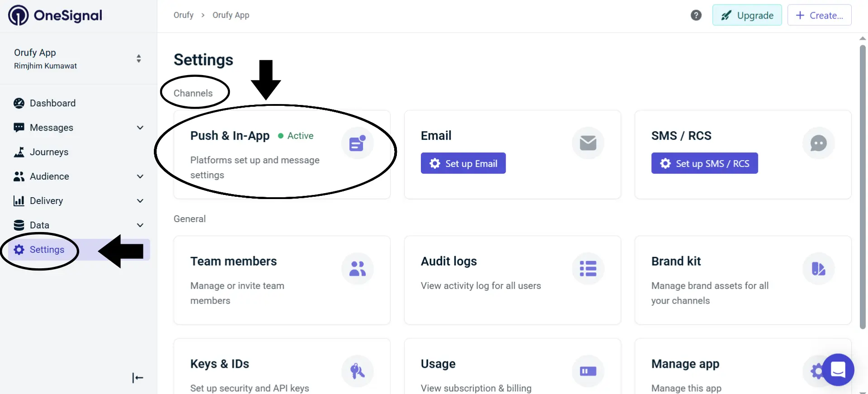This screenshot has width=868, height=394.
Task: Click the Brand kit swatch icon
Action: 818,269
